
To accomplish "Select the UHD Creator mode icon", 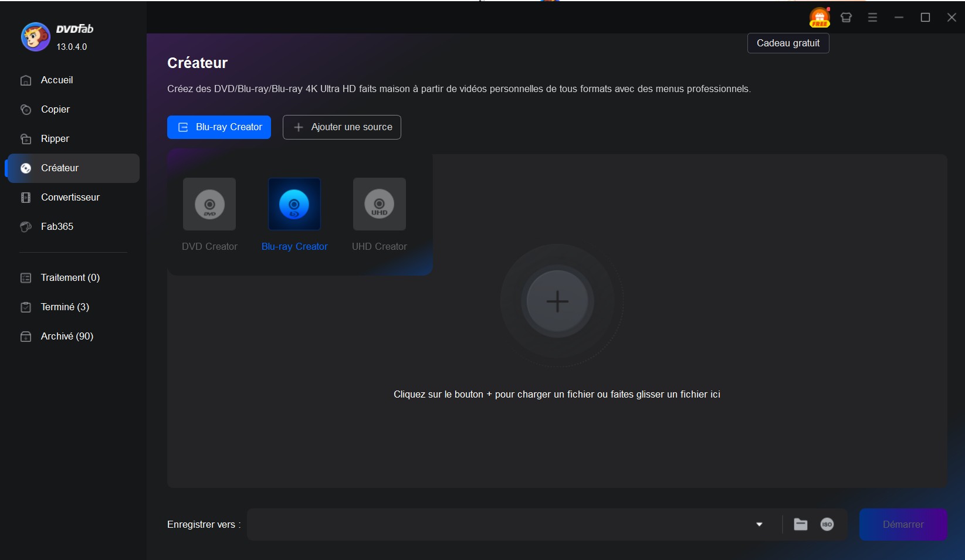I will [379, 204].
